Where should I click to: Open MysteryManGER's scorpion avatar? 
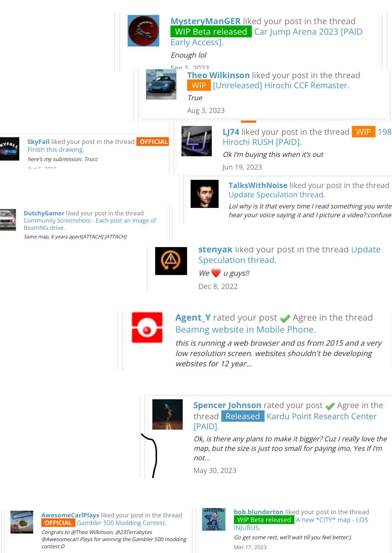point(143,31)
